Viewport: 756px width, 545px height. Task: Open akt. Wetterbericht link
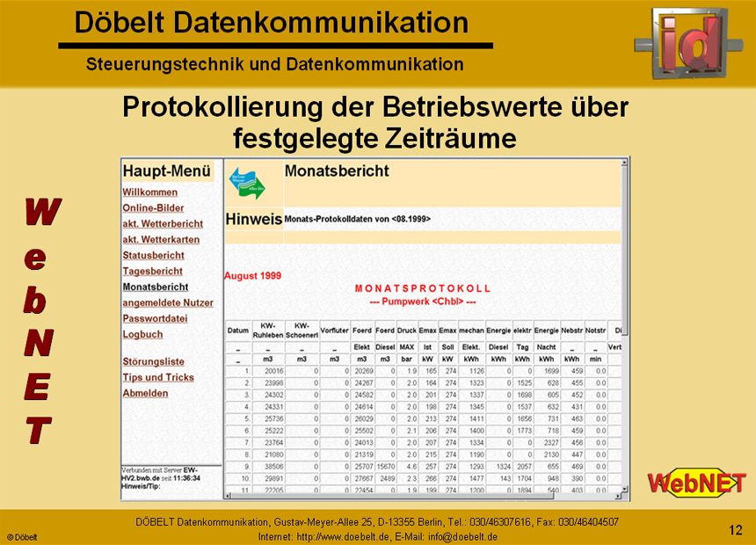163,224
